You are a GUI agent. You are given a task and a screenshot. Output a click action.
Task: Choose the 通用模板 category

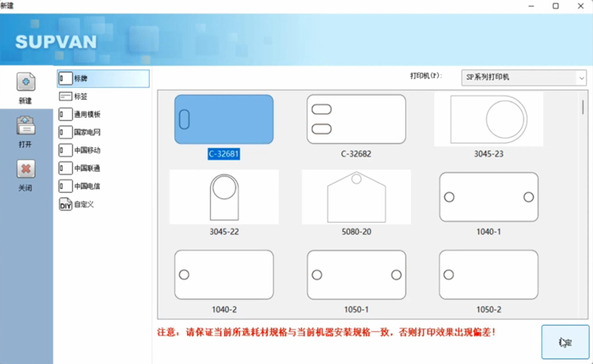click(x=86, y=114)
